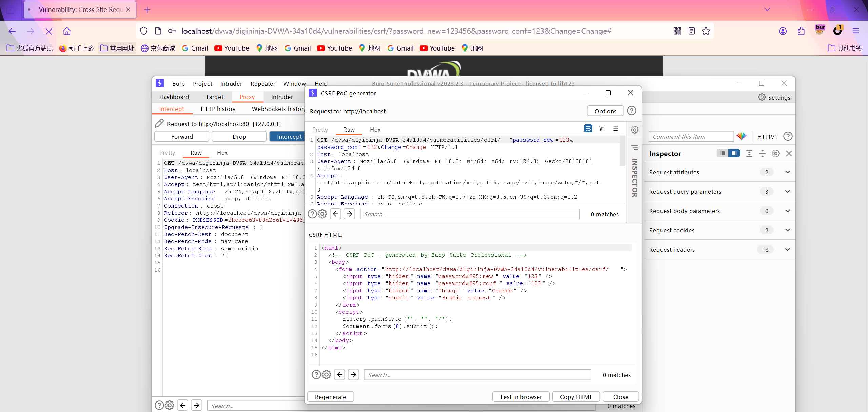Open the Burp menu
The image size is (868, 412).
[178, 83]
